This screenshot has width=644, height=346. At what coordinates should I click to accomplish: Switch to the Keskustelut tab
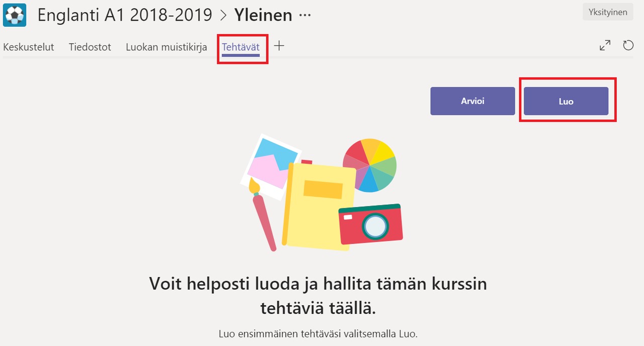click(29, 47)
